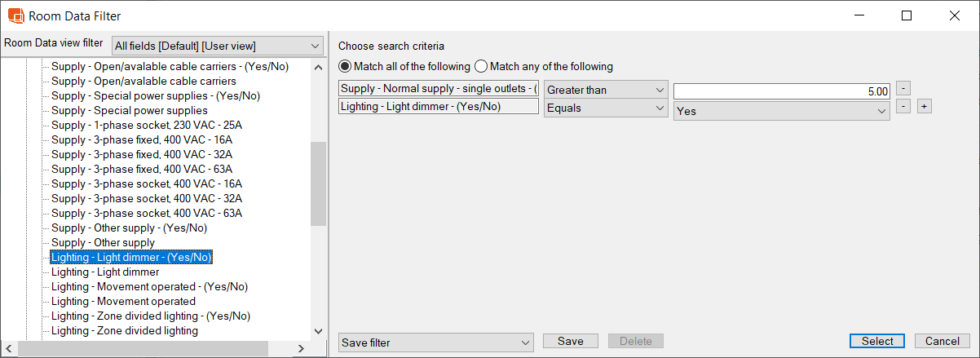Remove the Light dimmer criteria row
980x358 pixels.
[903, 106]
